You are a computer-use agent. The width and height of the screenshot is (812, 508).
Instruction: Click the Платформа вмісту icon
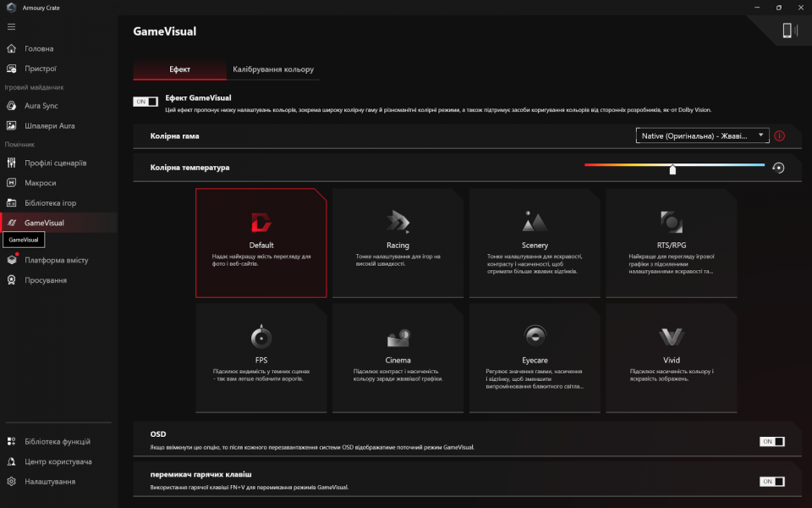(x=11, y=260)
